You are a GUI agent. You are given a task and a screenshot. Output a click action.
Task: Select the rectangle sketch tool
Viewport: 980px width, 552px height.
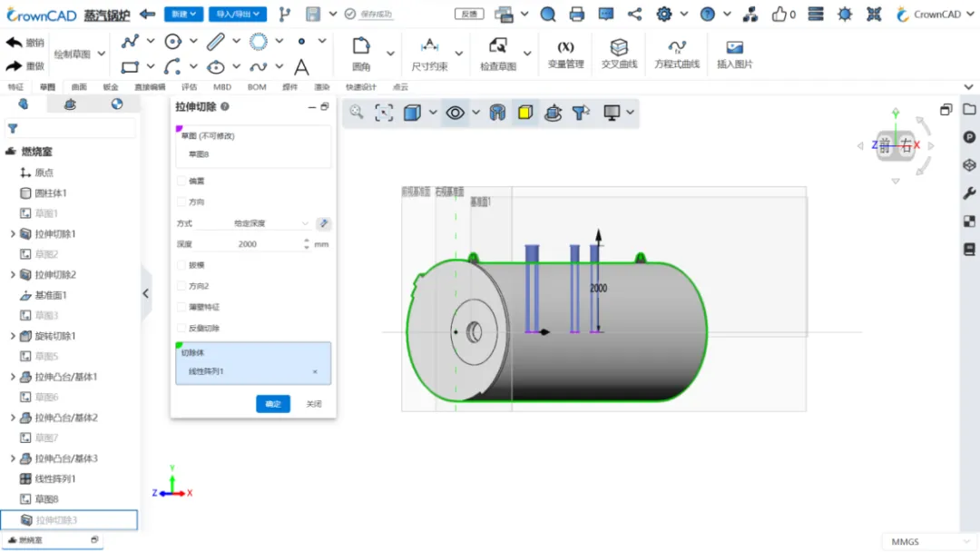130,66
